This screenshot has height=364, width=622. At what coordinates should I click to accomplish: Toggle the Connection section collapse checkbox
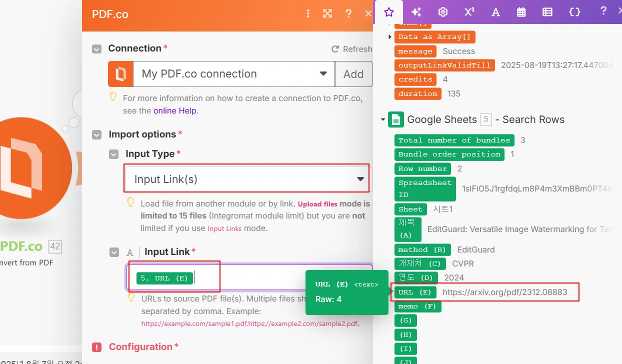[96, 49]
